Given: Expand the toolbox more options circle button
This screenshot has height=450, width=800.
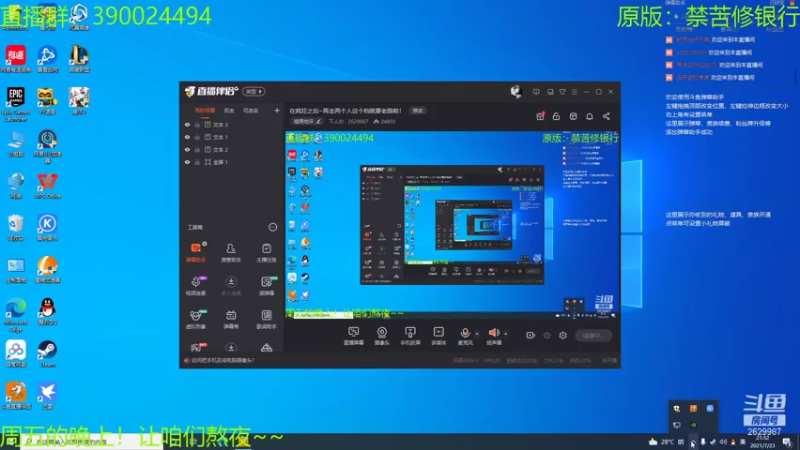Looking at the screenshot, I should [x=273, y=227].
